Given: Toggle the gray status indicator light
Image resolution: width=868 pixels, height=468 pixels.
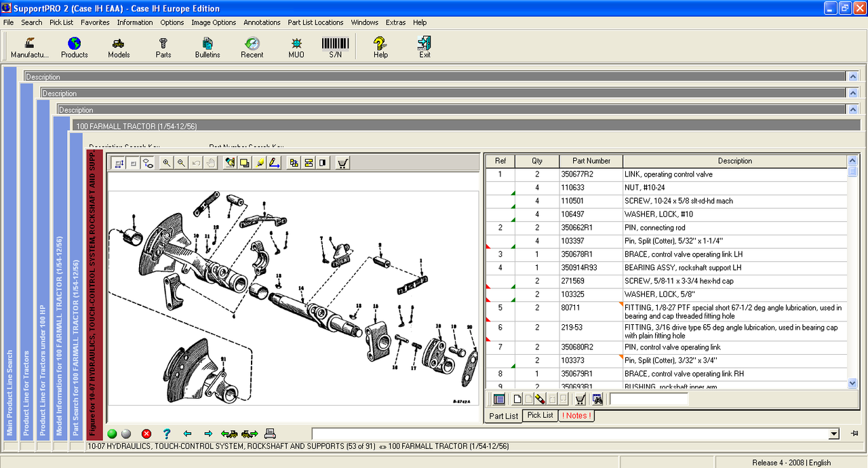Looking at the screenshot, I should pos(126,433).
